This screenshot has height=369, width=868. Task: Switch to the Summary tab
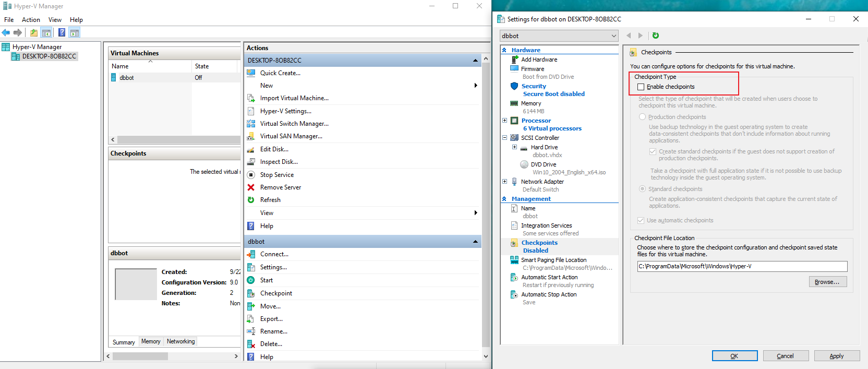(x=124, y=342)
